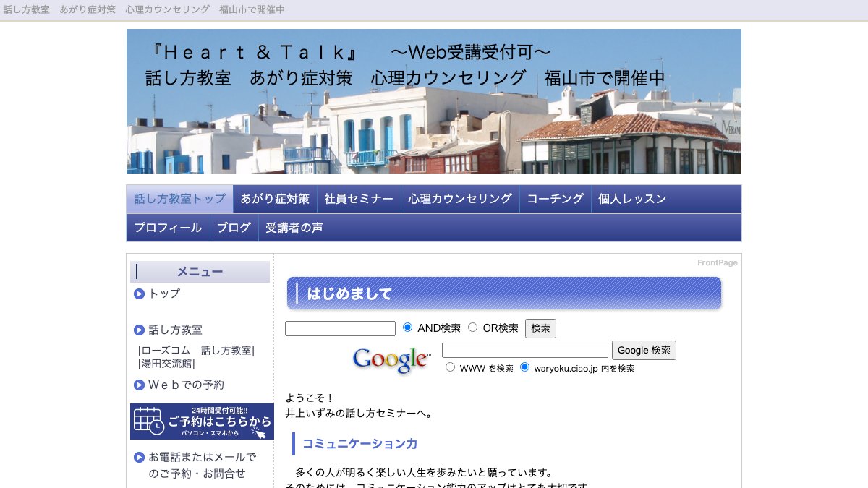Click the Google logo image

pos(392,360)
